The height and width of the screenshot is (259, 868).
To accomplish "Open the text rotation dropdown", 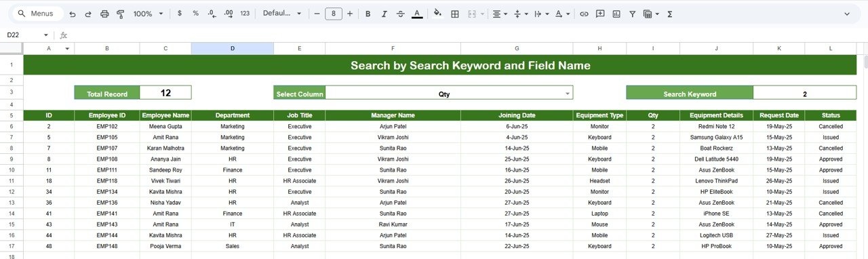I will pyautogui.click(x=562, y=14).
